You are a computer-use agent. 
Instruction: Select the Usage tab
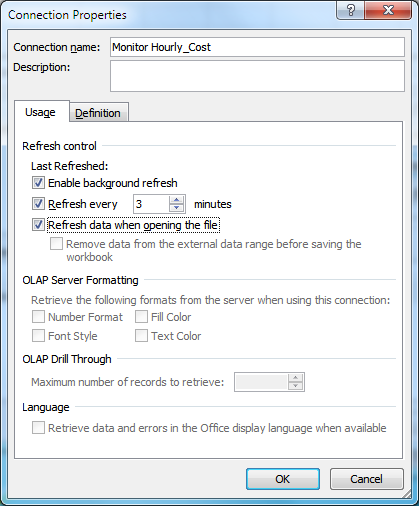[x=40, y=112]
